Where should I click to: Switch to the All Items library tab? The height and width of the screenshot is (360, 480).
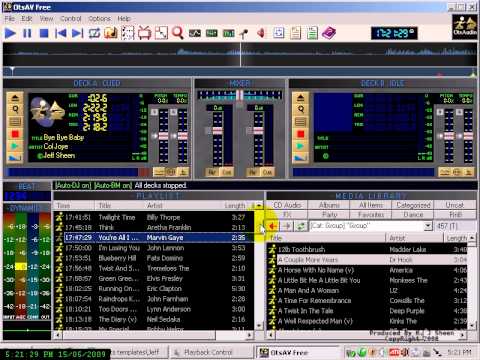tap(371, 205)
